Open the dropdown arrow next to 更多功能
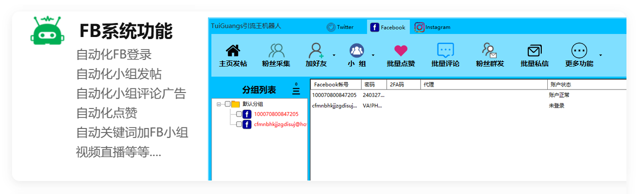The height and width of the screenshot is (194, 644). tap(600, 55)
